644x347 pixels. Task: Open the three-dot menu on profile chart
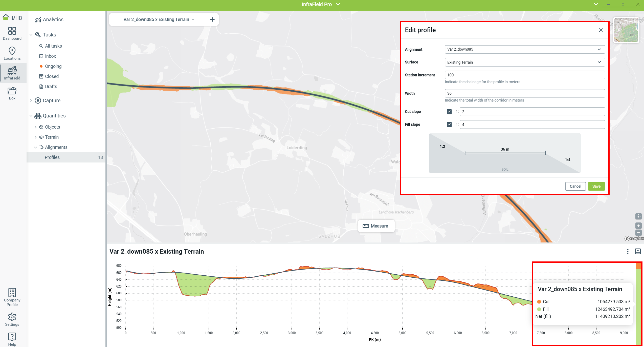628,251
